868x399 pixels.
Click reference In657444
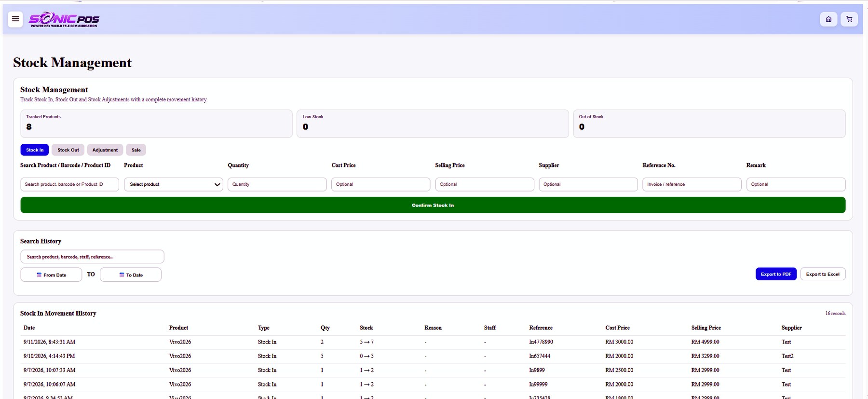(540, 356)
